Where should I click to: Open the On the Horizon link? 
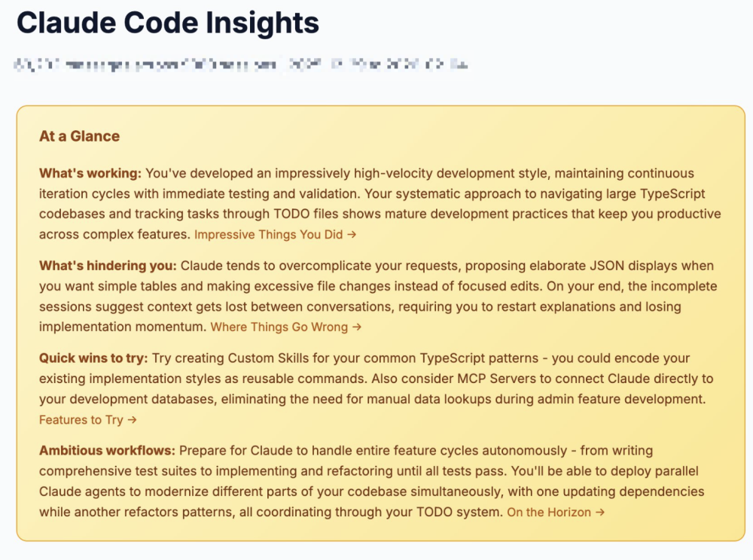pyautogui.click(x=549, y=512)
